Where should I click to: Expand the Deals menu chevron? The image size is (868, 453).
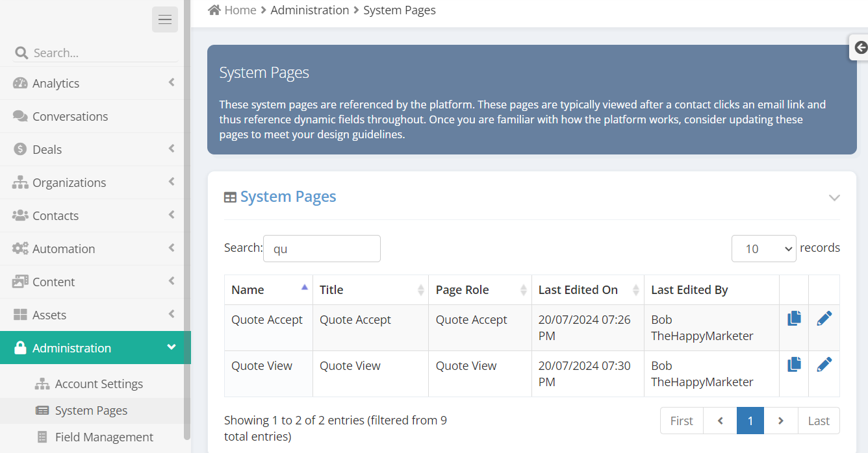click(172, 149)
